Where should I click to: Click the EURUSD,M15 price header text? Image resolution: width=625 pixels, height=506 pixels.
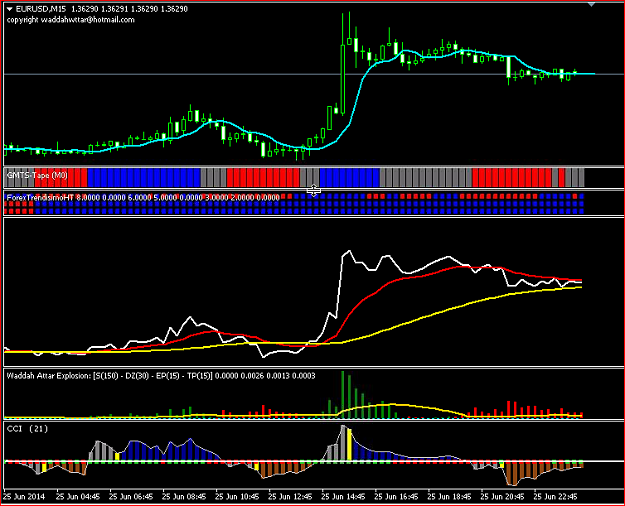click(x=102, y=9)
